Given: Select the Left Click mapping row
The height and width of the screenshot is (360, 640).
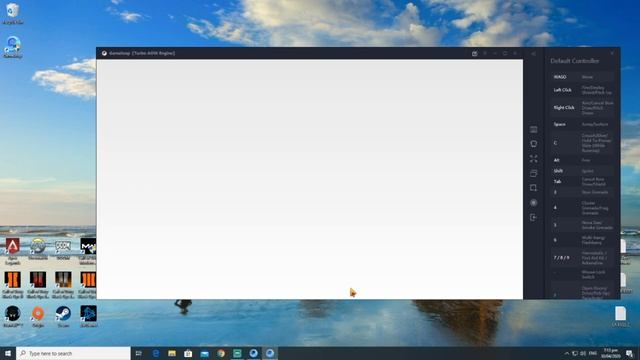Looking at the screenshot, I should coord(582,90).
